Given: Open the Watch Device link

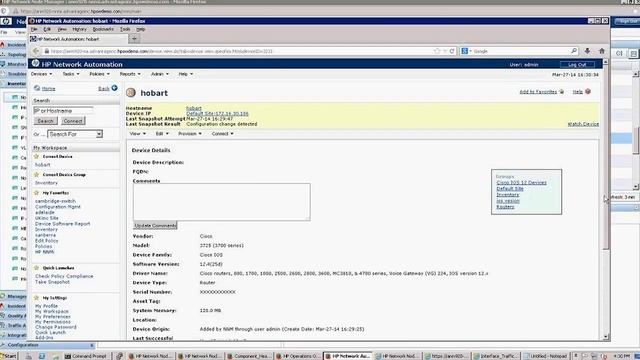Looking at the screenshot, I should [583, 124].
